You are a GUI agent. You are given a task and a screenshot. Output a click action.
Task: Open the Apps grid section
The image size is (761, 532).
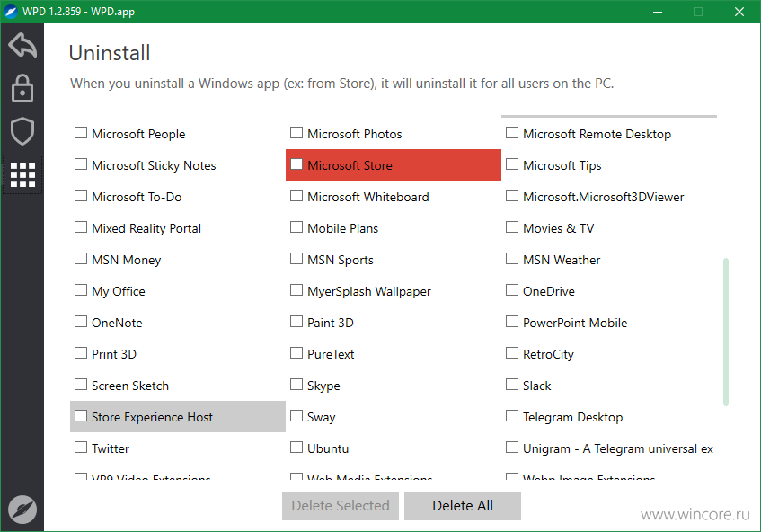22,174
